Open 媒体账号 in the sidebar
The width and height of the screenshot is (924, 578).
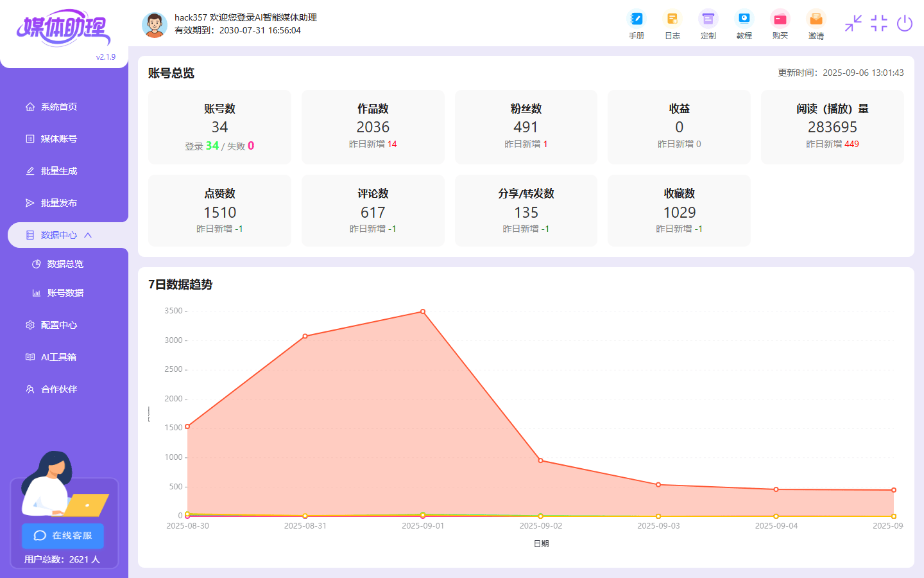(x=58, y=139)
